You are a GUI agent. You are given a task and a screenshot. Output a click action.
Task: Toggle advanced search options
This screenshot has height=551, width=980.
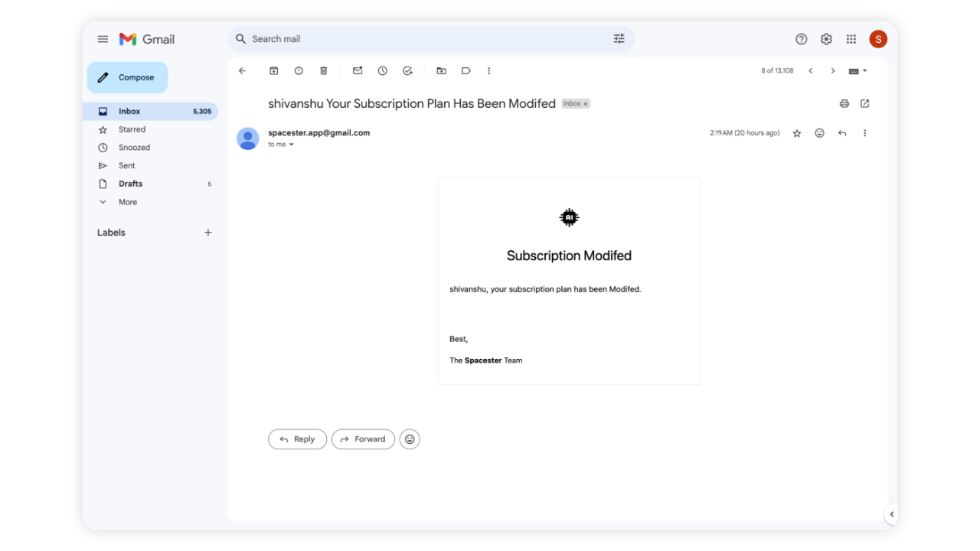pyautogui.click(x=619, y=38)
